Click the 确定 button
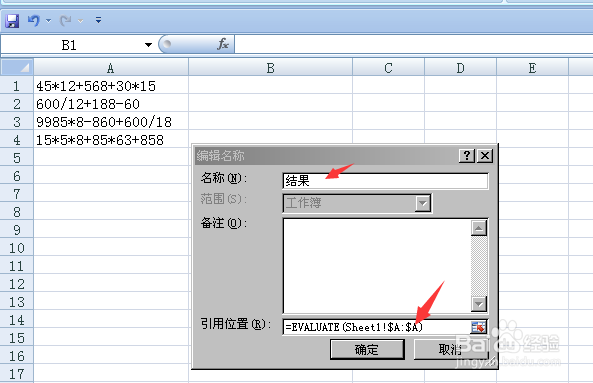593x383 pixels. tap(367, 349)
